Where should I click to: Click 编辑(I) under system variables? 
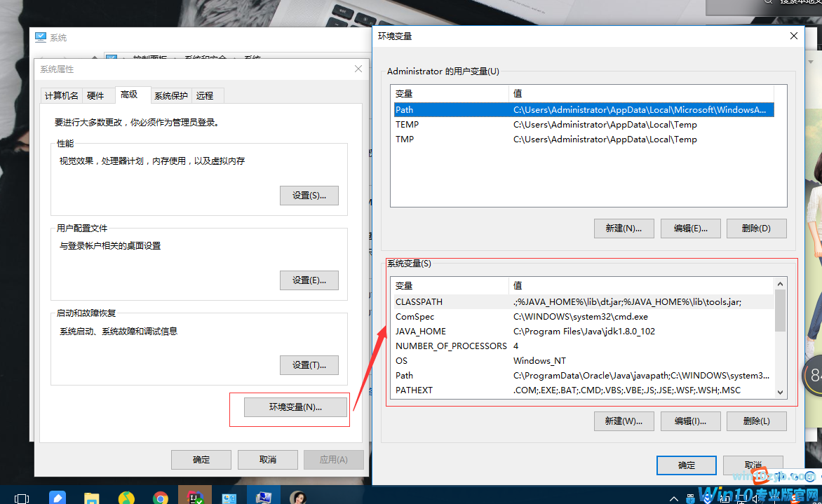click(690, 421)
